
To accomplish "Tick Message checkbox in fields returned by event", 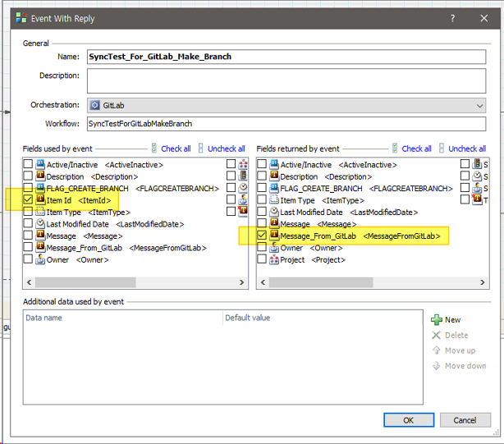I will [262, 223].
